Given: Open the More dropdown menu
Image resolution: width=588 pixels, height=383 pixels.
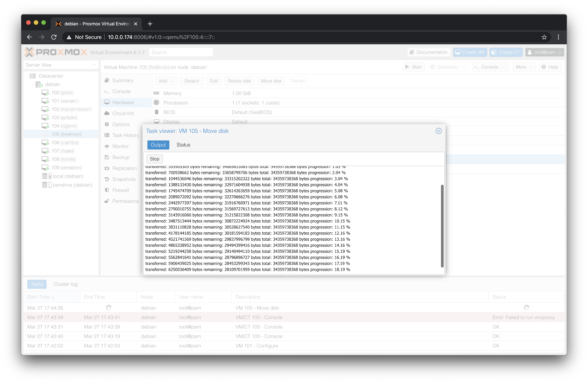Looking at the screenshot, I should pos(524,67).
